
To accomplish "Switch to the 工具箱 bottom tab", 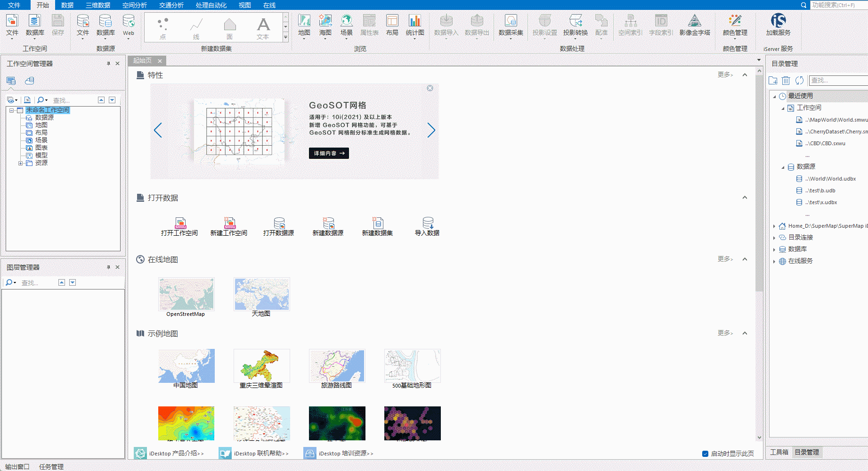I will 779,452.
